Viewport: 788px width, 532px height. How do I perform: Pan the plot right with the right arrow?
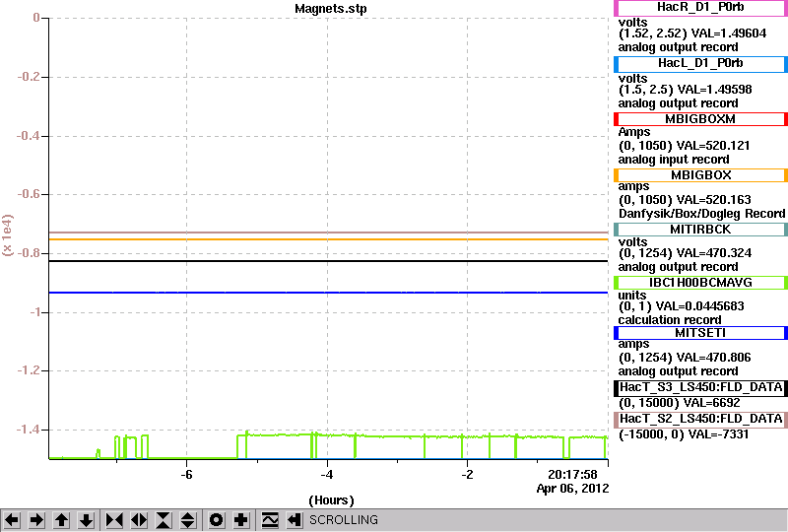[36, 520]
